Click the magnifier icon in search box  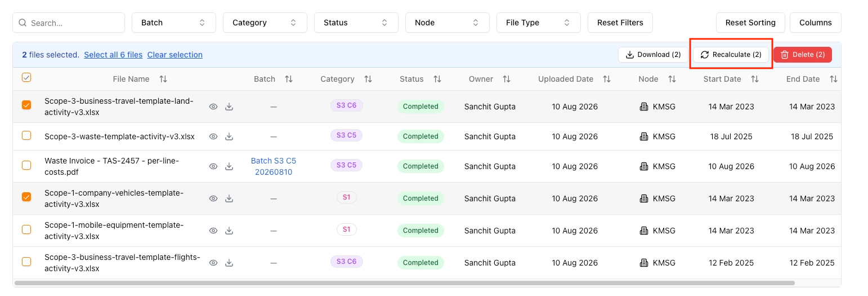[x=23, y=23]
